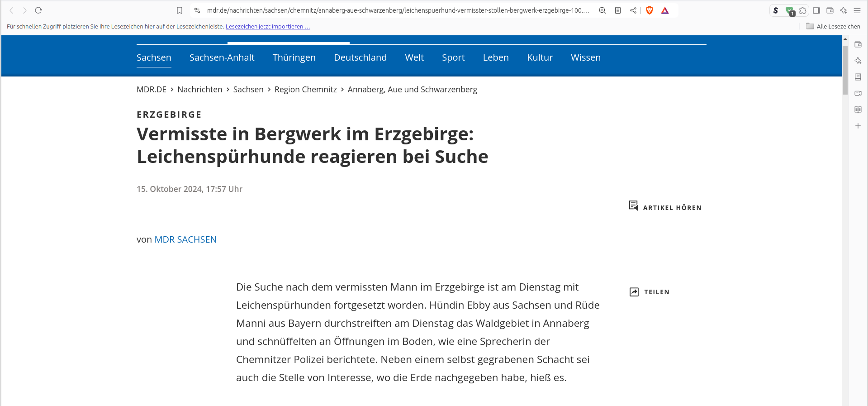868x406 pixels.
Task: Click the browser back arrow
Action: point(11,10)
